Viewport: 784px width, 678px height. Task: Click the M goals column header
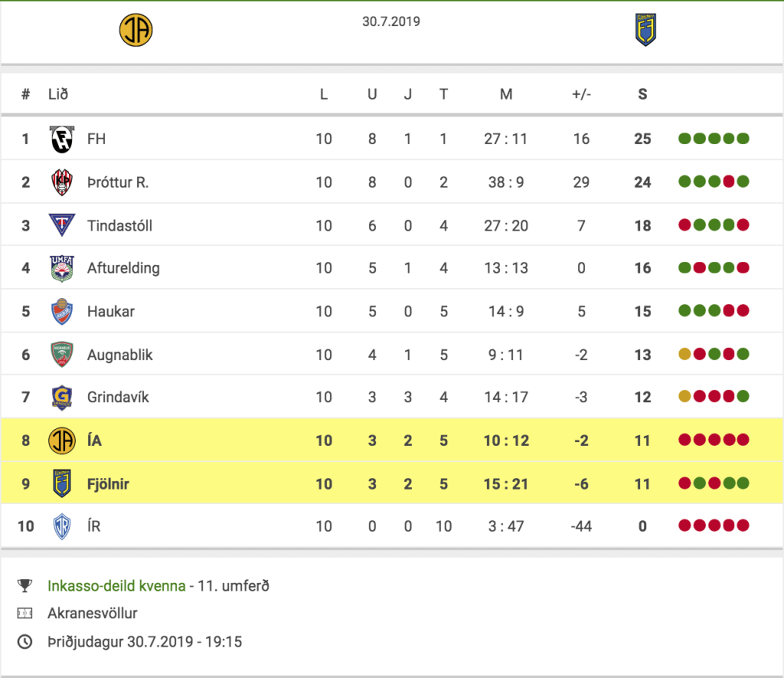click(506, 94)
